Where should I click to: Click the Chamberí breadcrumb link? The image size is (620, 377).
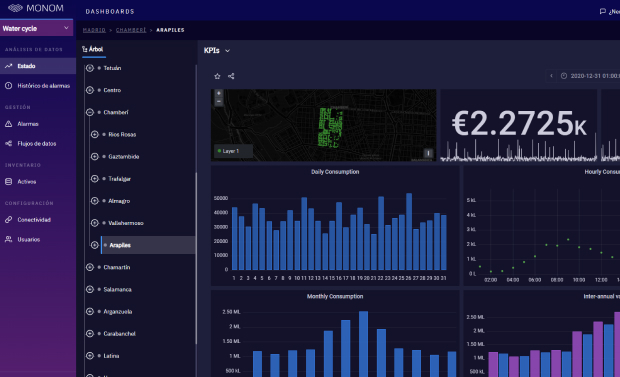point(131,30)
